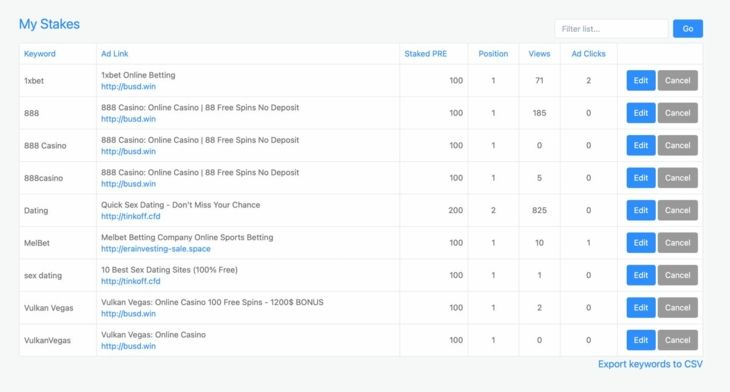Sort by Ad Clicks column header
The width and height of the screenshot is (730, 392).
[x=588, y=54]
